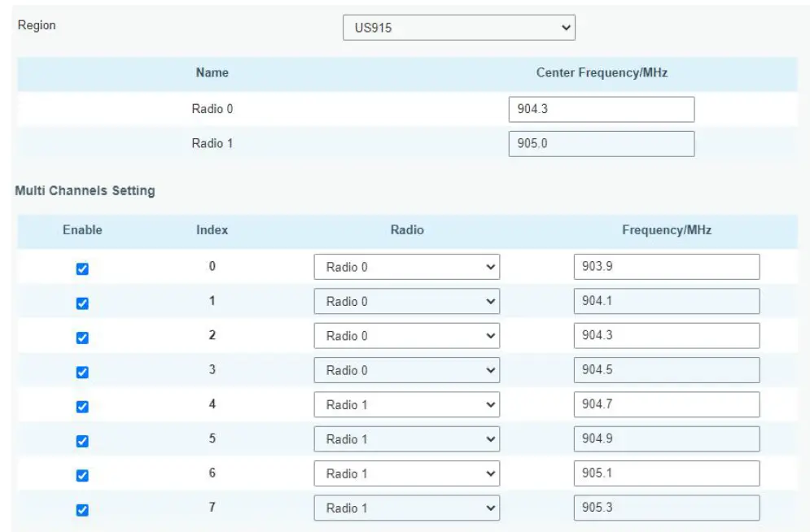Open Radio dropdown for channel index 2

(406, 336)
